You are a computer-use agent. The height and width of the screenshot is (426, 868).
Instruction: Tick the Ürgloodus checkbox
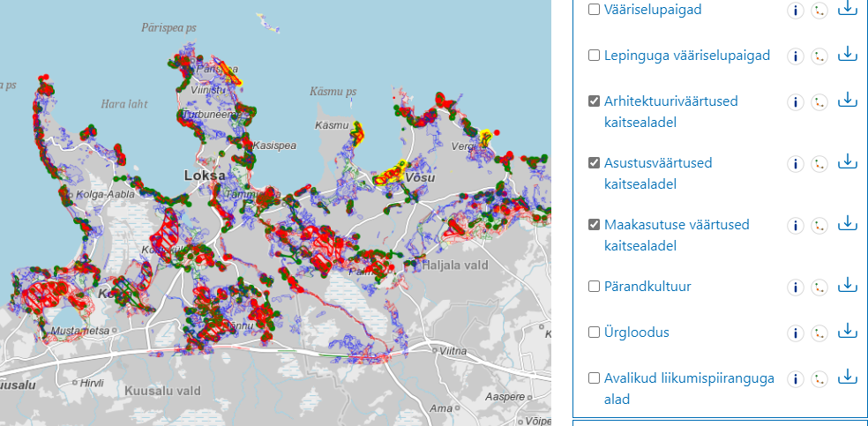594,332
